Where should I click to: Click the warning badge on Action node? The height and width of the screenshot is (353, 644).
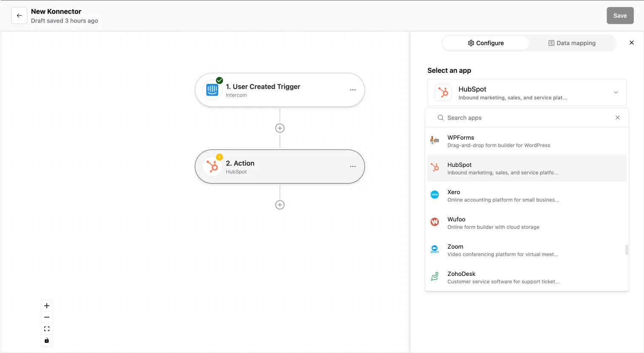click(x=219, y=157)
